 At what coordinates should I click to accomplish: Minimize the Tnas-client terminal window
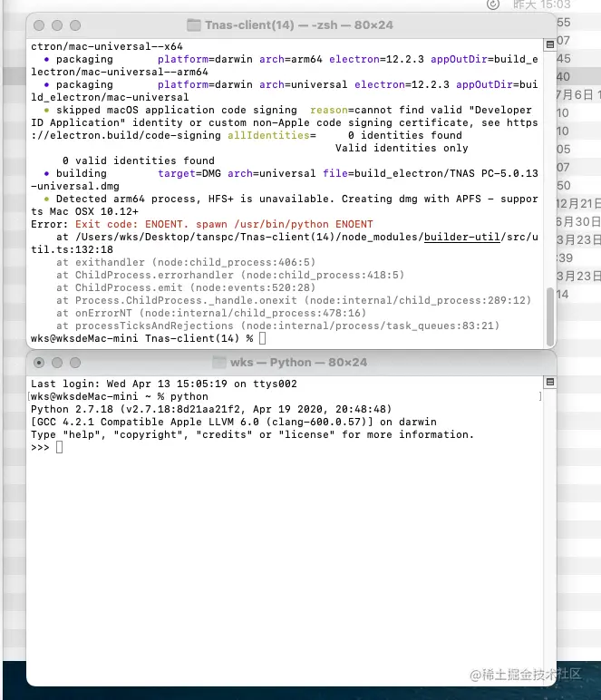[x=57, y=25]
